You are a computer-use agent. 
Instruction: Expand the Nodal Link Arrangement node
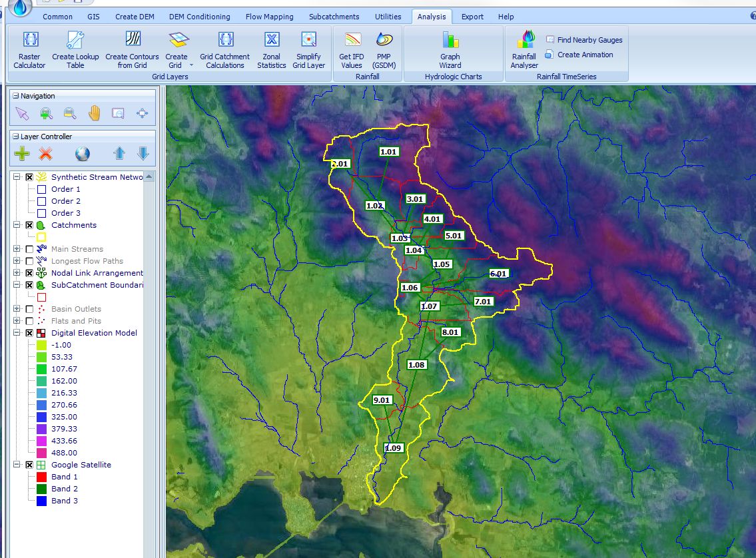(x=17, y=273)
